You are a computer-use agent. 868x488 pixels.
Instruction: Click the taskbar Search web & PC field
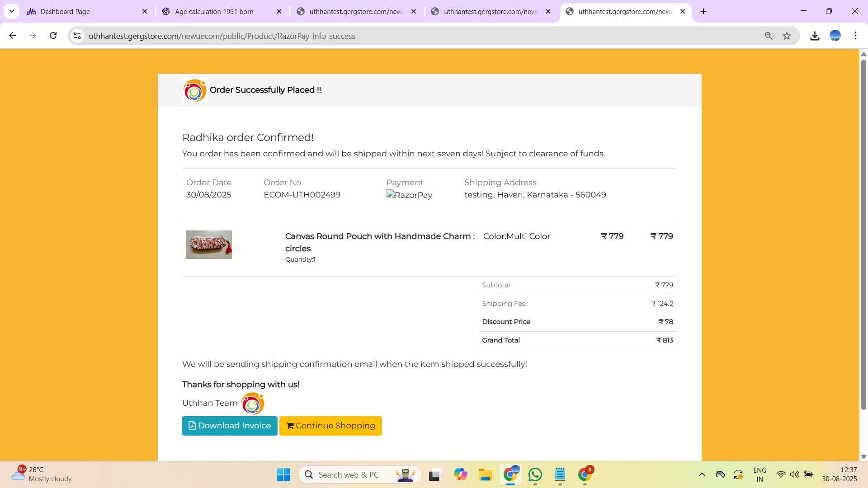click(x=348, y=474)
